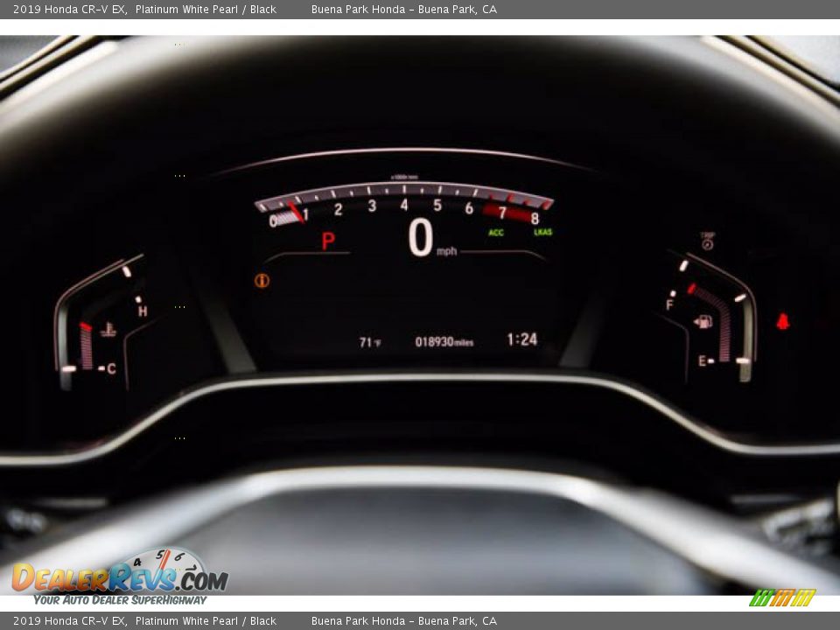Click the mph unit label
Screen dimensions: 840x630
[x=447, y=251]
